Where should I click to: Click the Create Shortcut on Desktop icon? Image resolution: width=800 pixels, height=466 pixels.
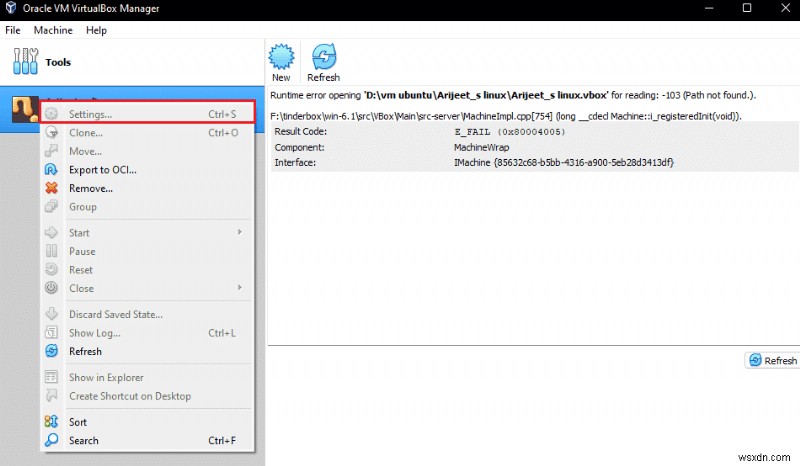51,396
